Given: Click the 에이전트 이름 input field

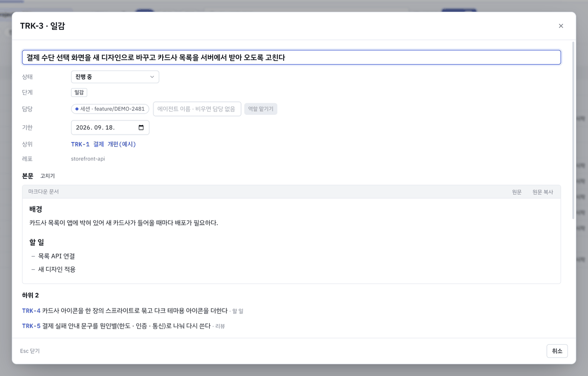Looking at the screenshot, I should [197, 109].
